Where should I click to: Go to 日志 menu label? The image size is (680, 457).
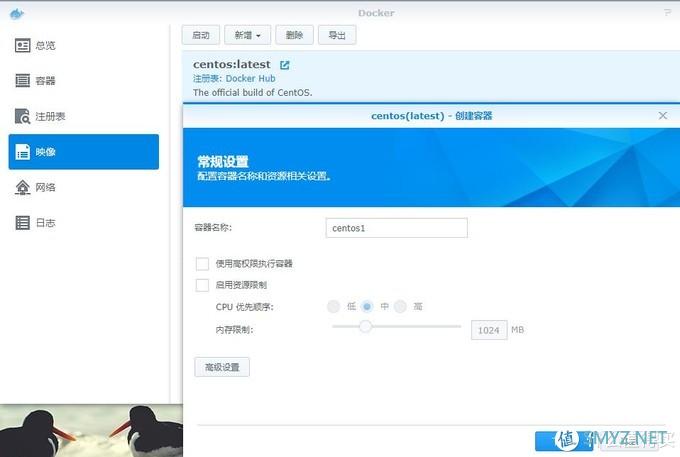[45, 223]
